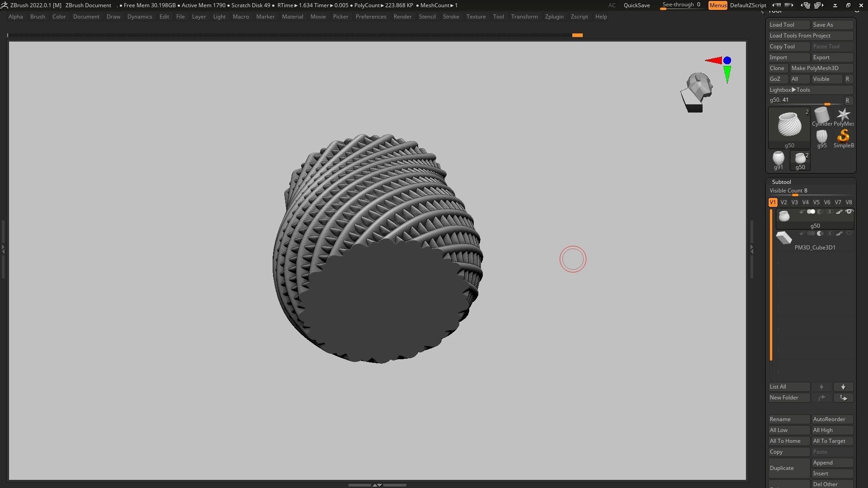Image resolution: width=868 pixels, height=488 pixels.
Task: Click the paintbrush polypaint icon on g50
Action: [x=839, y=212]
